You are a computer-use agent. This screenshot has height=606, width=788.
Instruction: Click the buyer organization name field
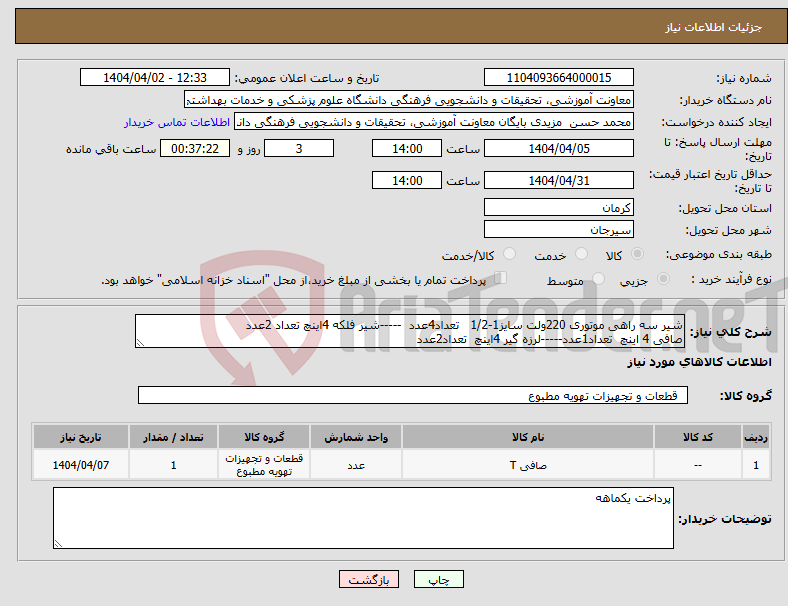point(409,99)
